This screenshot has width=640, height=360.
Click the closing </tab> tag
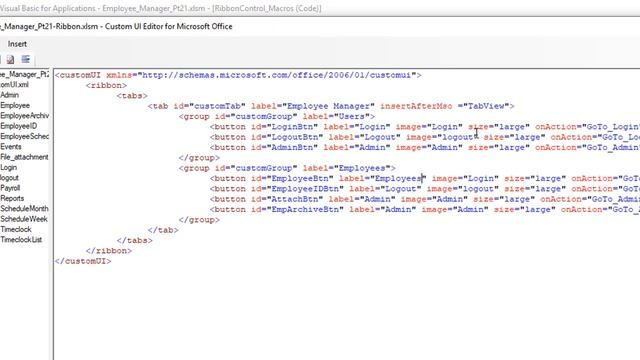click(163, 230)
